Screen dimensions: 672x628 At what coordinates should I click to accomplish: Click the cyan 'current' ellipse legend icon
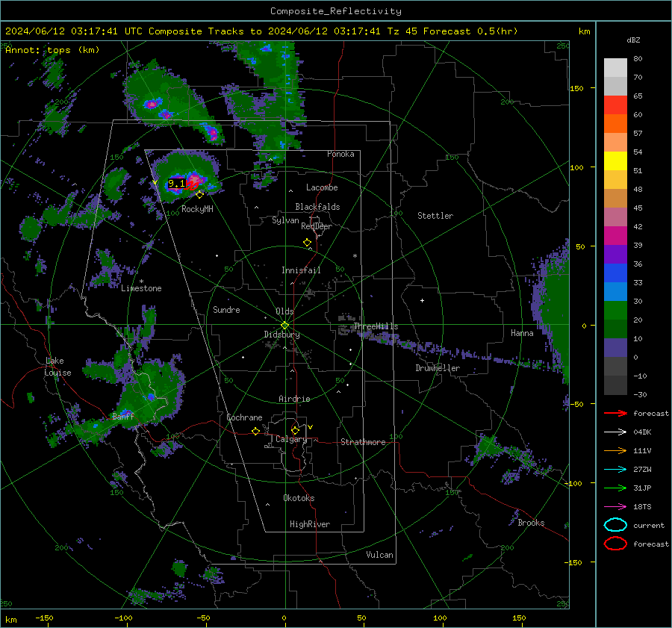click(x=615, y=525)
